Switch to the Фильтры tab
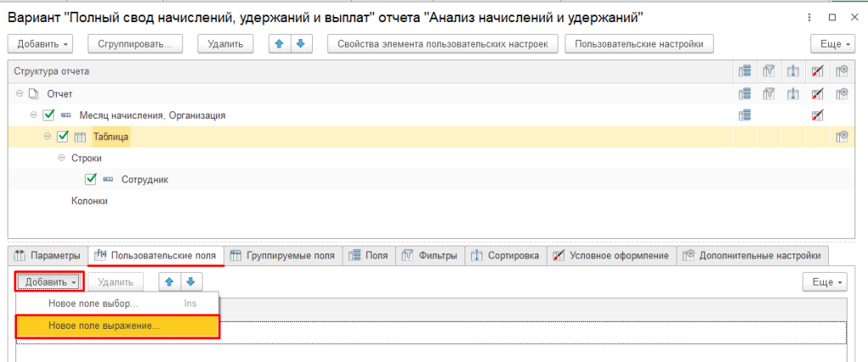 [x=431, y=255]
